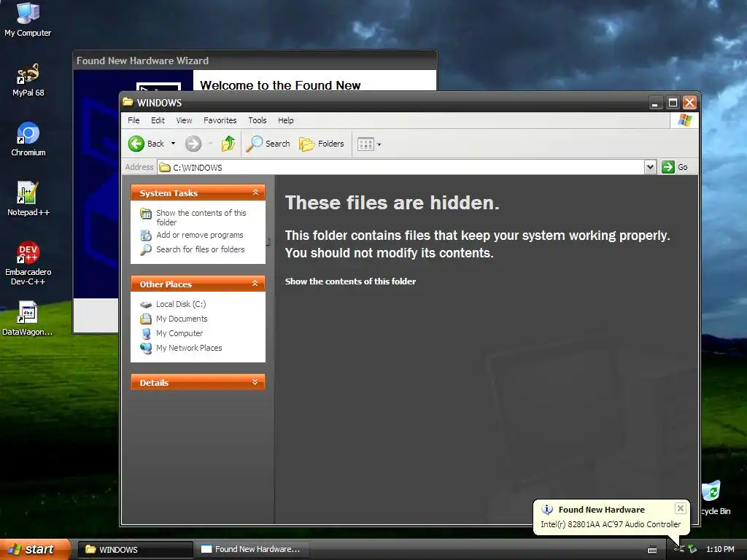Click the Windows flag logo in the toolbar
Screen dimensions: 747x560
[x=684, y=120]
